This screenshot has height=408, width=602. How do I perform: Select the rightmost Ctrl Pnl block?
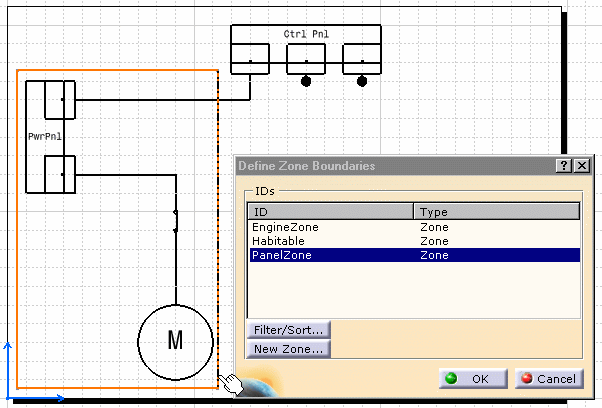pyautogui.click(x=362, y=60)
